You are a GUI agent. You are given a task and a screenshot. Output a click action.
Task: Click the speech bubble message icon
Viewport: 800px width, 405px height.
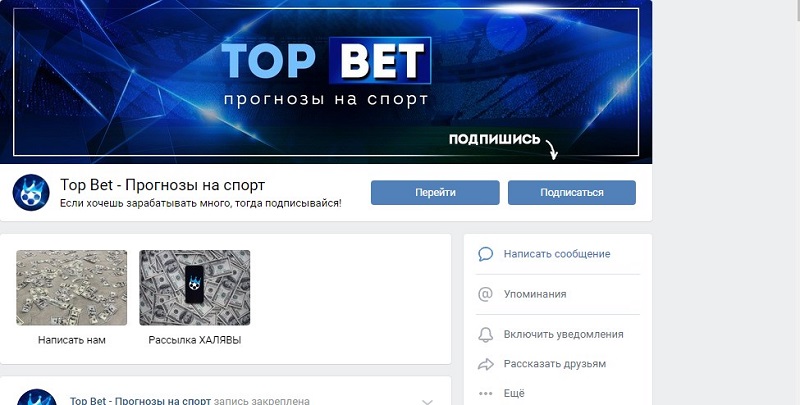[485, 254]
